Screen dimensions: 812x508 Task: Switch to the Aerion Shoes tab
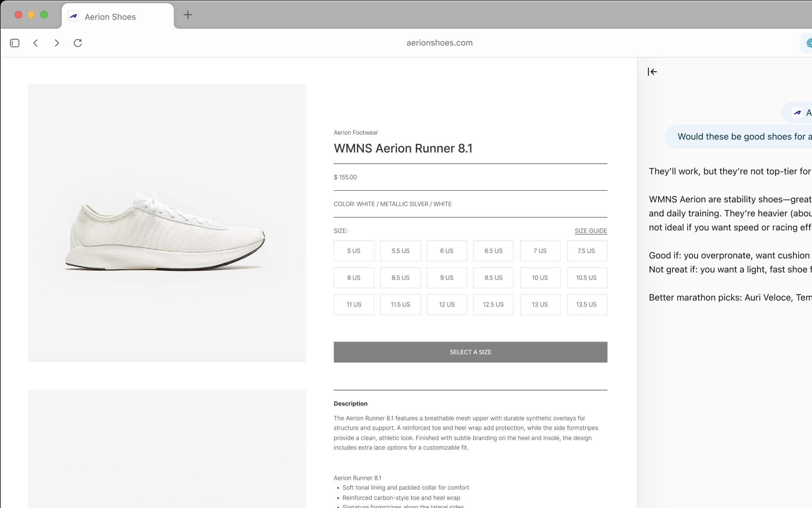tap(110, 17)
